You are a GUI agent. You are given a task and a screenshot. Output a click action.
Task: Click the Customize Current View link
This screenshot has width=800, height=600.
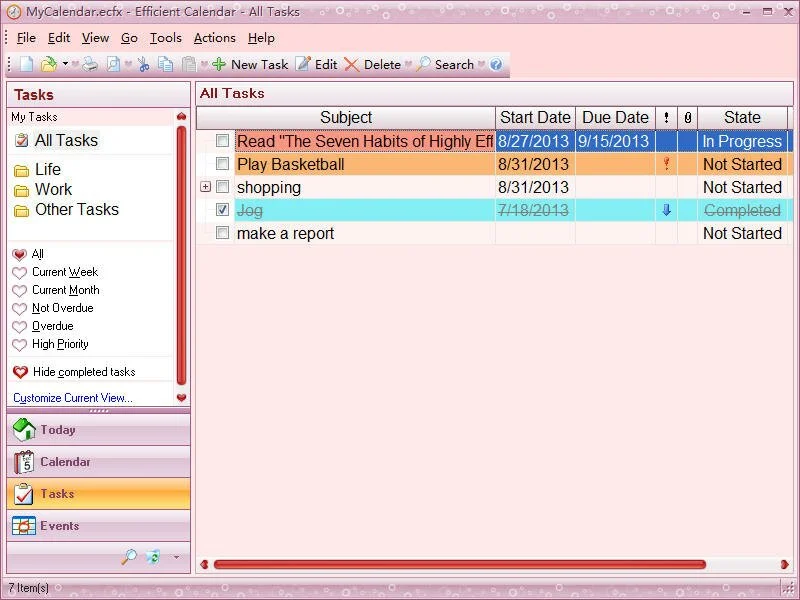[x=72, y=398]
